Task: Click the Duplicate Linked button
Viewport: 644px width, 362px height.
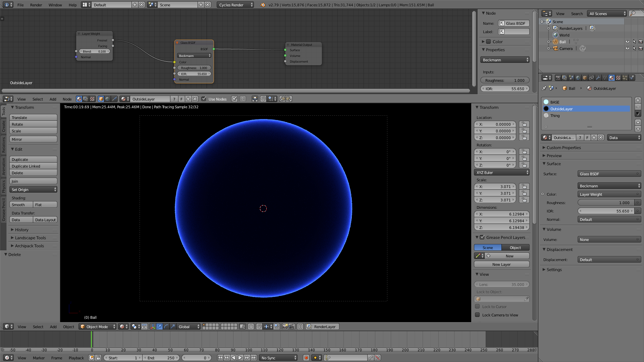Action: coord(33,166)
